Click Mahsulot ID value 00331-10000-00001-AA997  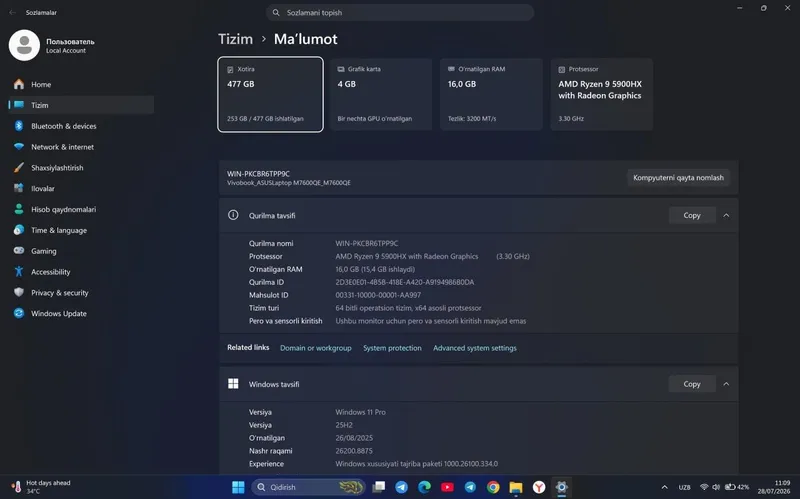(x=378, y=295)
